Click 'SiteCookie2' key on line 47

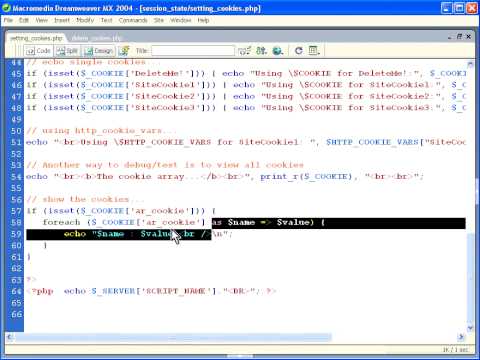click(166, 96)
